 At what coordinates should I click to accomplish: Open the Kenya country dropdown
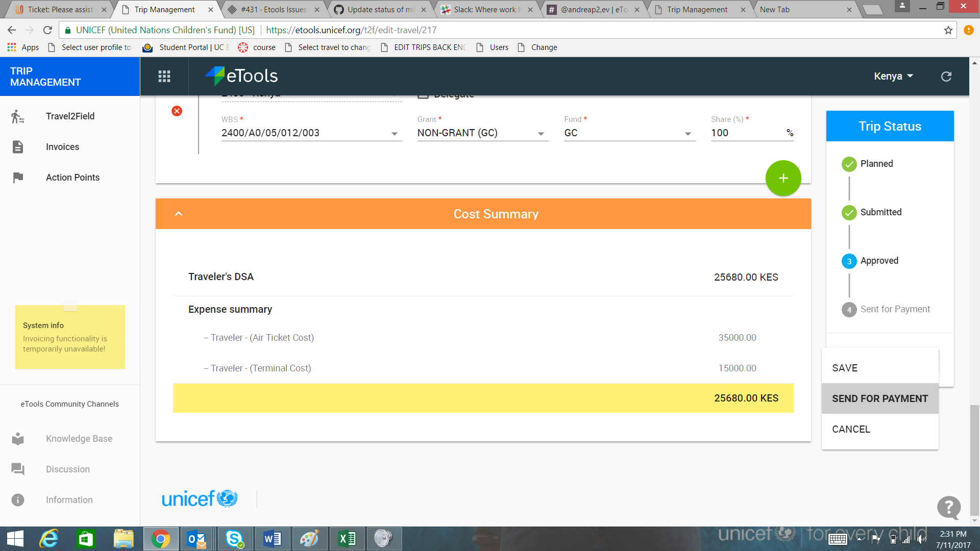(x=893, y=76)
